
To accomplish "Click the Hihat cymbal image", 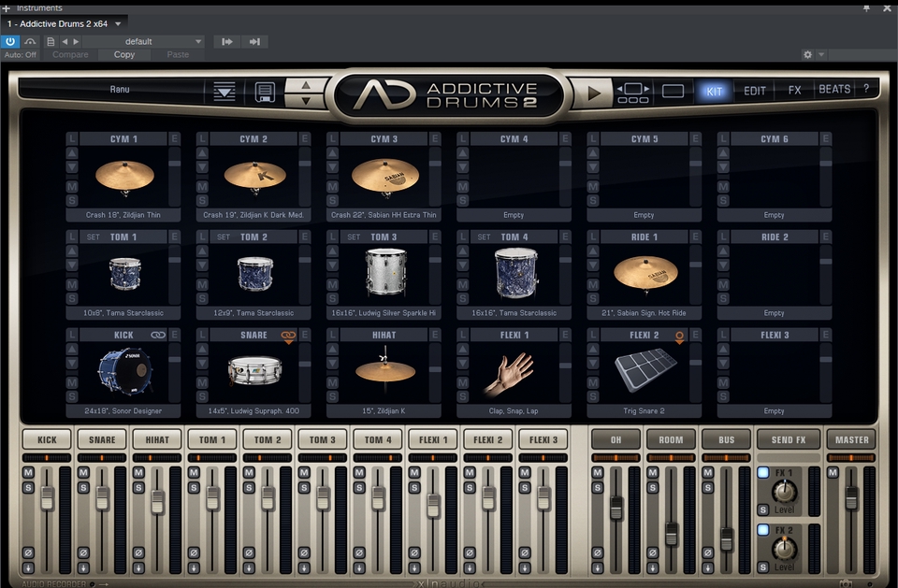I will coord(384,370).
